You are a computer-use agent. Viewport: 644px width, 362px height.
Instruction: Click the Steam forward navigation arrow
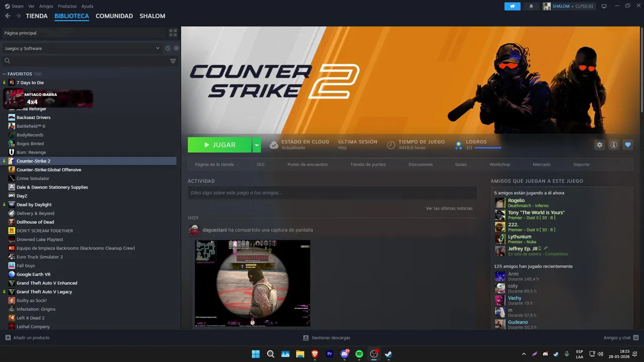point(18,16)
